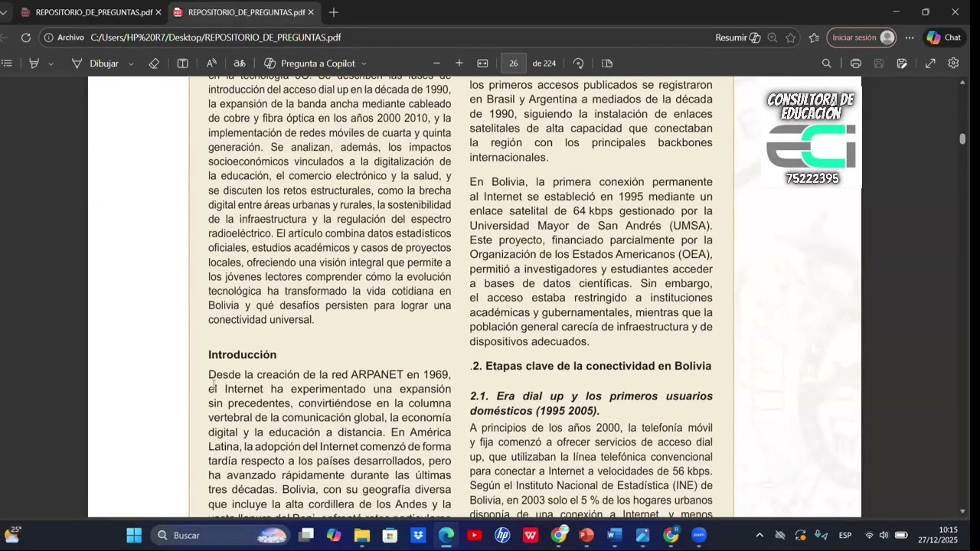Screen dimensions: 980x551
Task: Click scrollbar down arrow
Action: click(962, 511)
